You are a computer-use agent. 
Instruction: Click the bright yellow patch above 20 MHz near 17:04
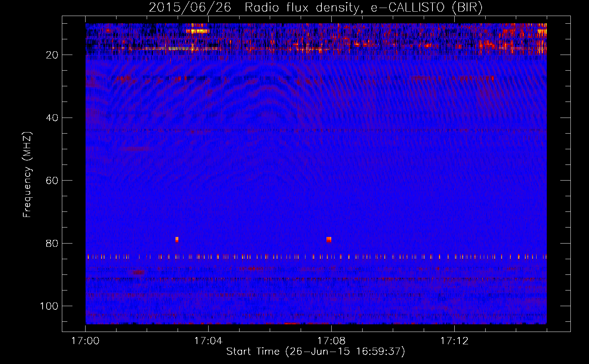198,31
